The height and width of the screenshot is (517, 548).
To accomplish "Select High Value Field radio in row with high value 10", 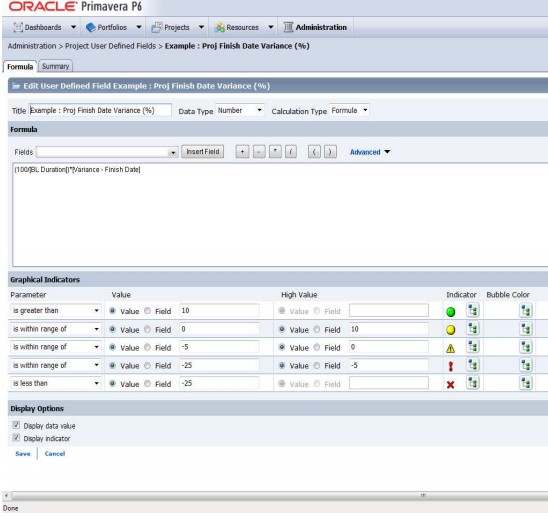I will pyautogui.click(x=317, y=329).
